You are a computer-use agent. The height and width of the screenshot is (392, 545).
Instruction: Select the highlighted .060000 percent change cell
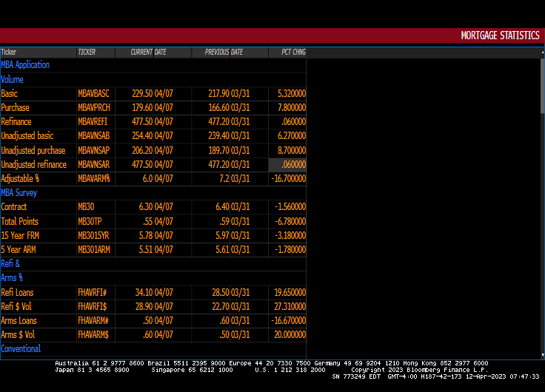click(x=287, y=165)
